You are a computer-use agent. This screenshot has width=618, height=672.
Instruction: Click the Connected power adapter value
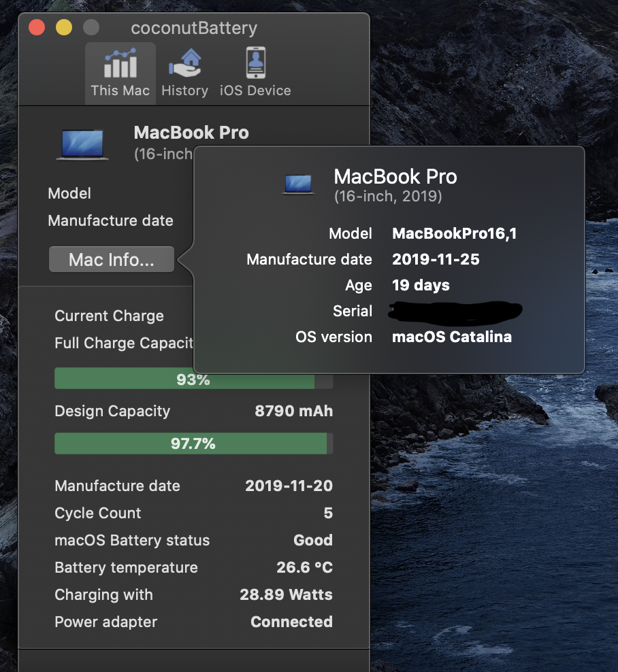click(291, 622)
